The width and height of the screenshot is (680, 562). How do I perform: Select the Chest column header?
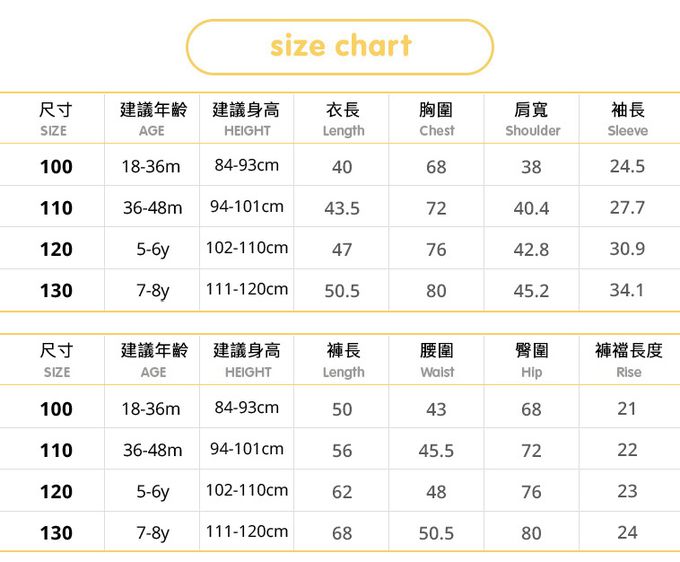(436, 119)
